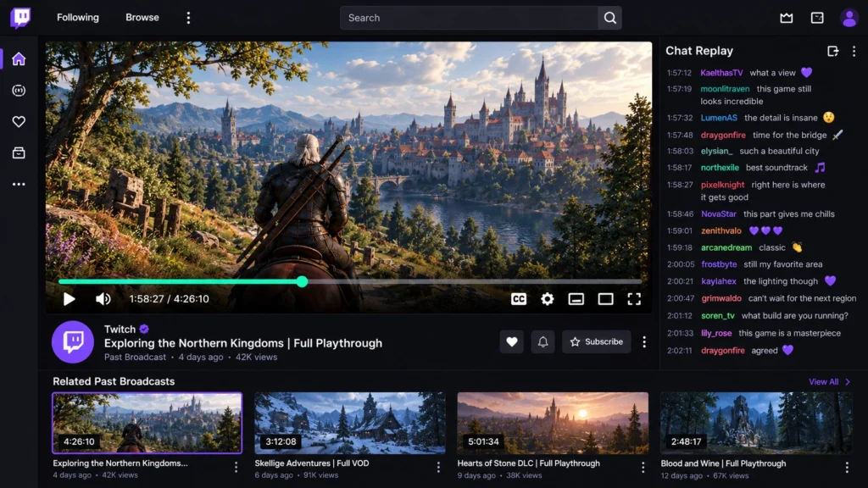This screenshot has width=868, height=488.
Task: Toggle fullscreen mode
Action: pyautogui.click(x=634, y=299)
